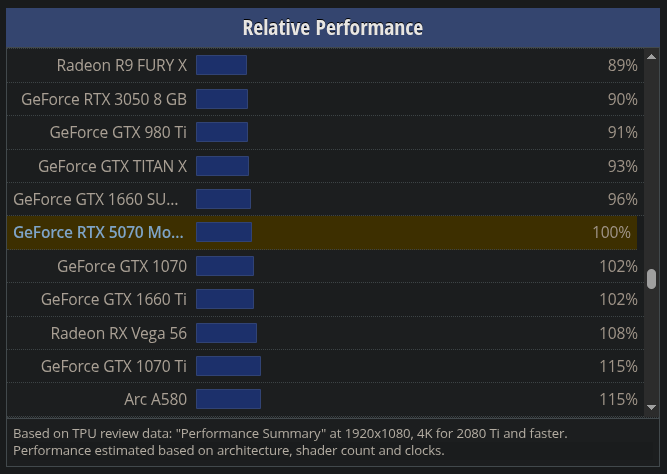Click the Radeon RX Vega 56 performance bar
Image resolution: width=667 pixels, height=474 pixels.
226,333
